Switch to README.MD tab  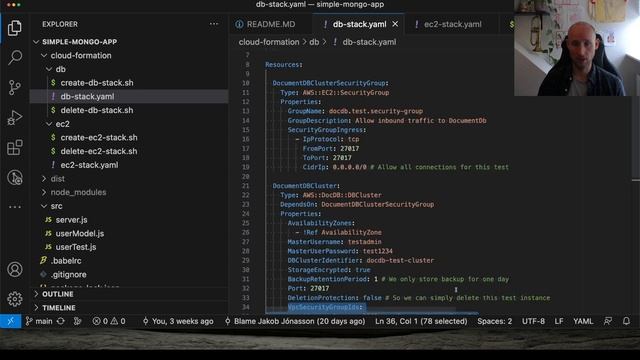266,24
